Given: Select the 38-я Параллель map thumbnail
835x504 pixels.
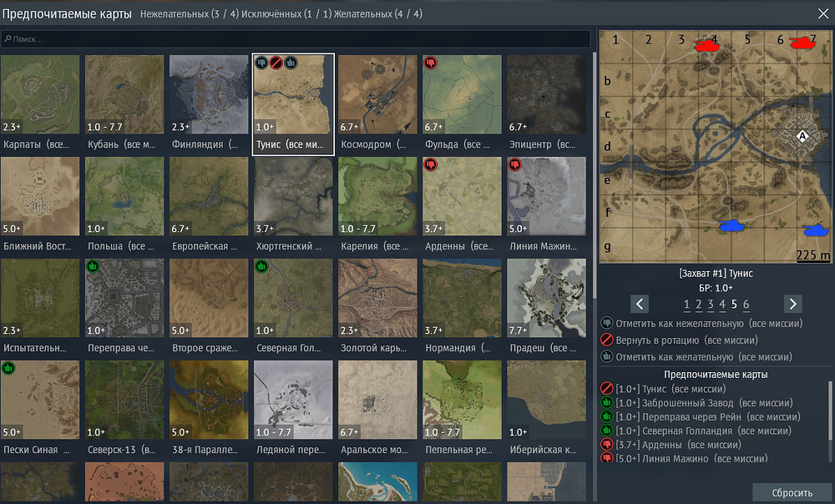Looking at the screenshot, I should tap(209, 400).
